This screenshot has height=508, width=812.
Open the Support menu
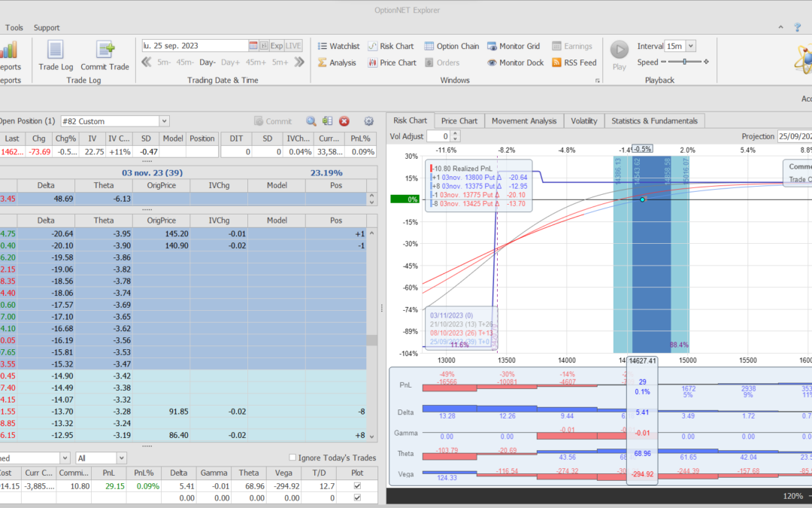pyautogui.click(x=47, y=28)
